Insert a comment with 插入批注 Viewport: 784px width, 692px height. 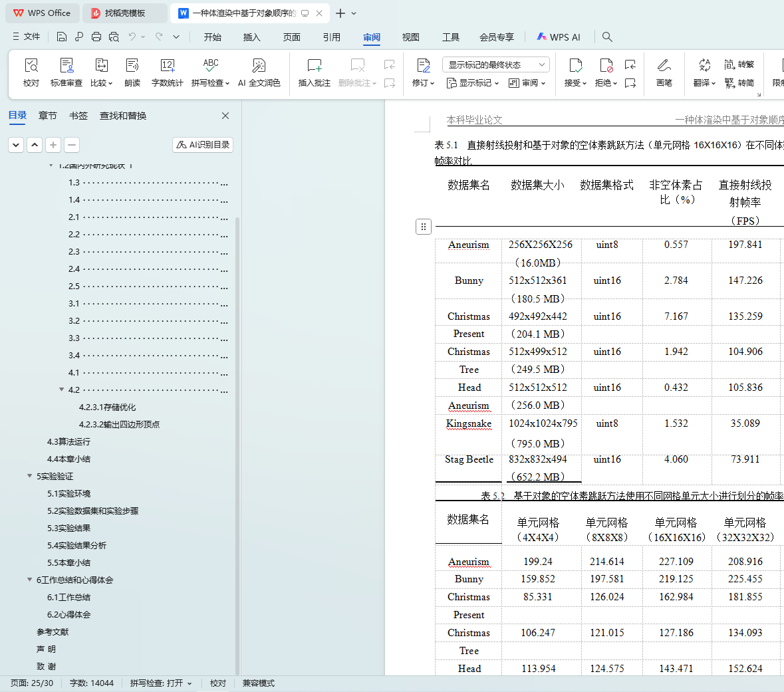pyautogui.click(x=315, y=72)
